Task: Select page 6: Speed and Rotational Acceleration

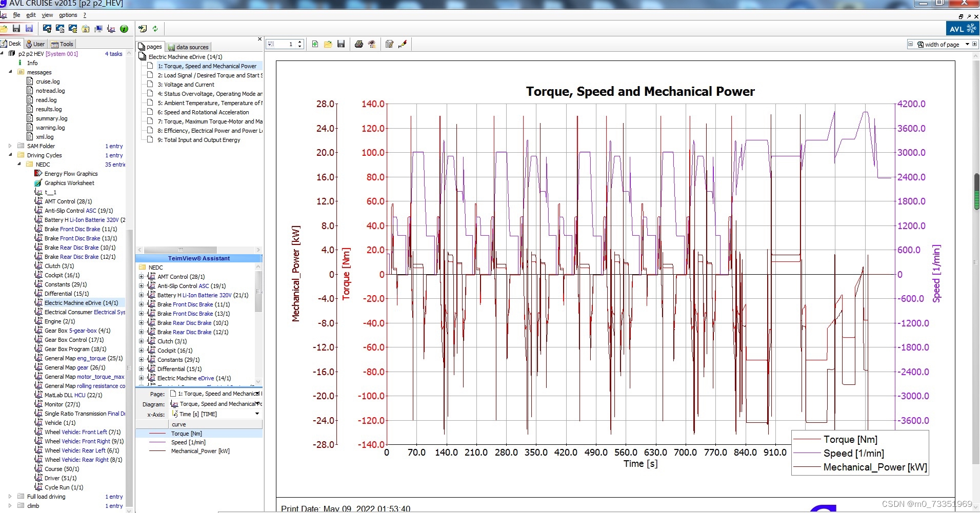Action: pyautogui.click(x=203, y=112)
